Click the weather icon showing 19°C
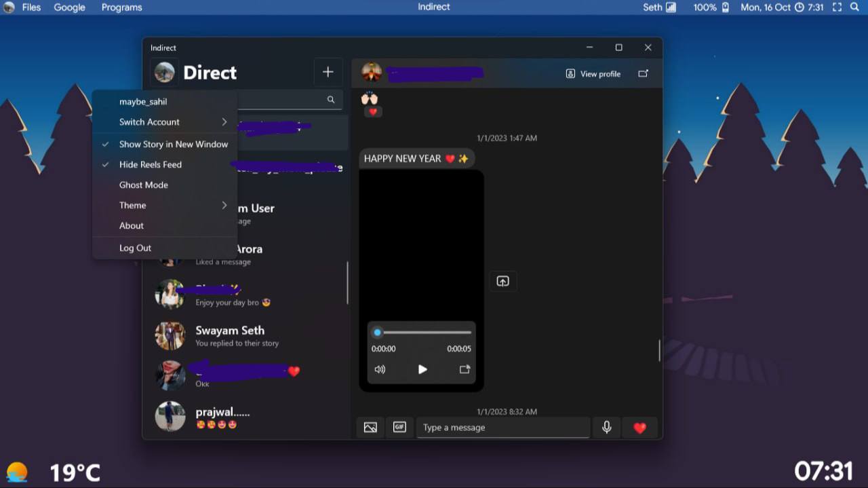The height and width of the screenshot is (488, 868). [17, 472]
